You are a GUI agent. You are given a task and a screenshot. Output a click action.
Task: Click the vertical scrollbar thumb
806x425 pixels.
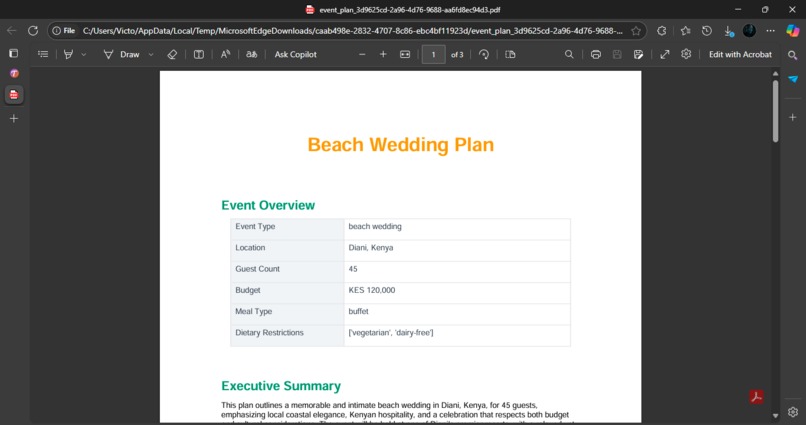pyautogui.click(x=775, y=111)
